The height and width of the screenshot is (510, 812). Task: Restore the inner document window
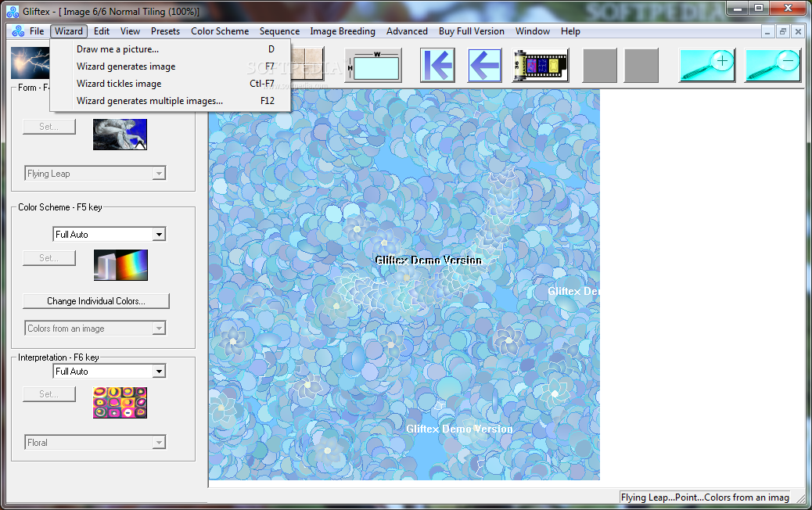(783, 31)
